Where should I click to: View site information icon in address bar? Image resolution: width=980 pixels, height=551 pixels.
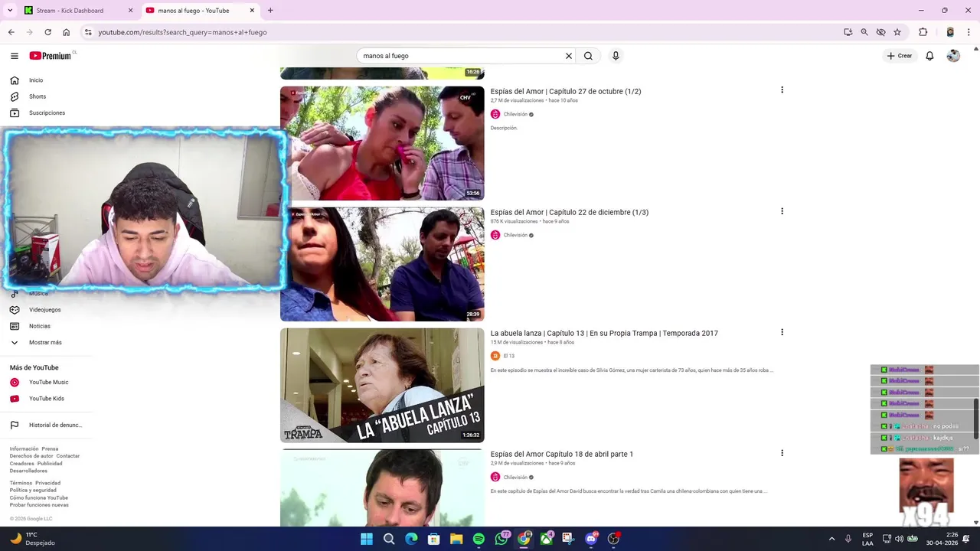[x=88, y=32]
